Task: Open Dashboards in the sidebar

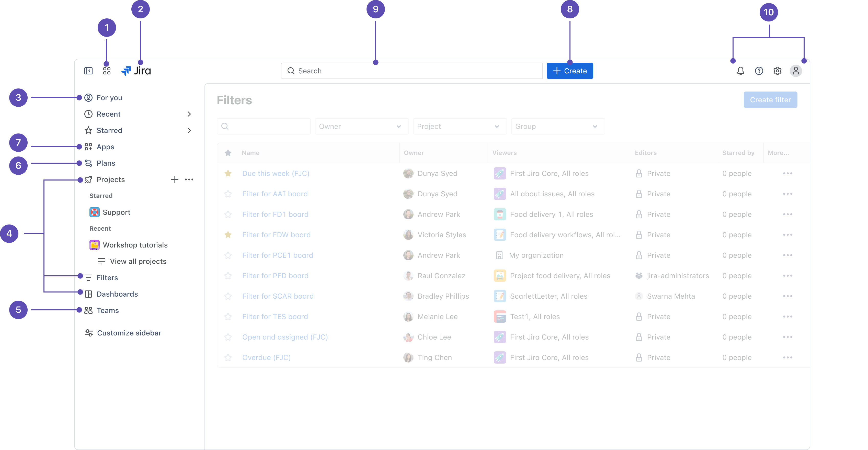Action: click(x=117, y=294)
